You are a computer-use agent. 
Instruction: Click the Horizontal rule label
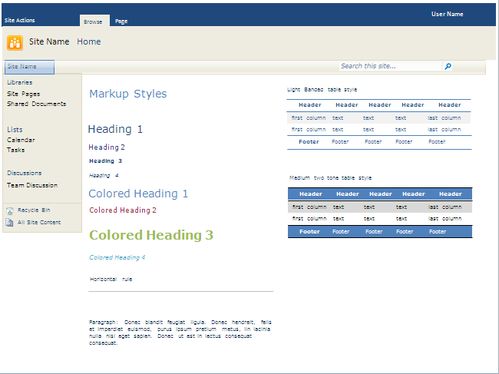tap(111, 279)
